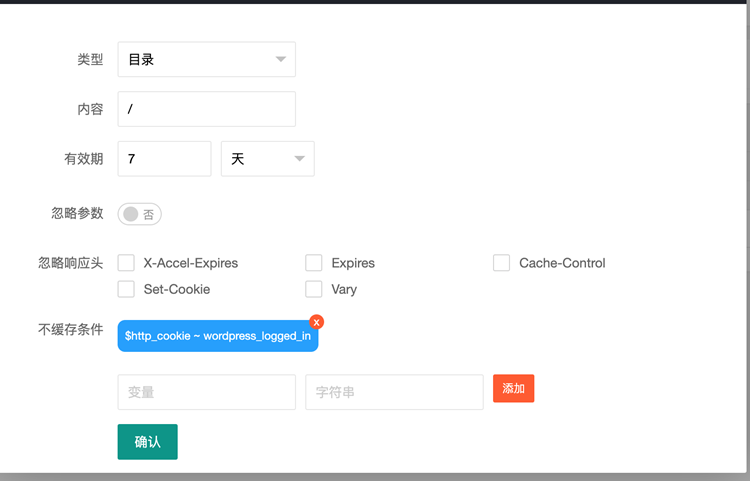Click the caret arrow beside 天 unit
The height and width of the screenshot is (481, 750).
299,159
